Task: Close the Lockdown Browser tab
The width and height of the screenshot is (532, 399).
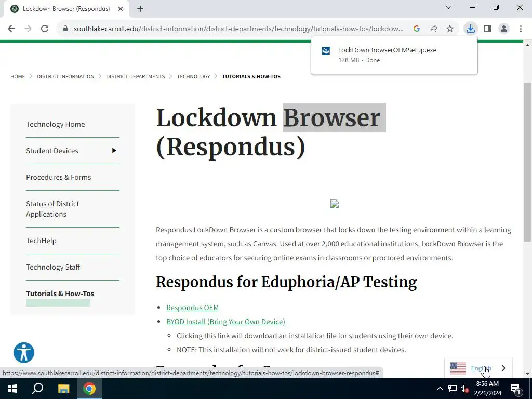Action: [x=121, y=9]
